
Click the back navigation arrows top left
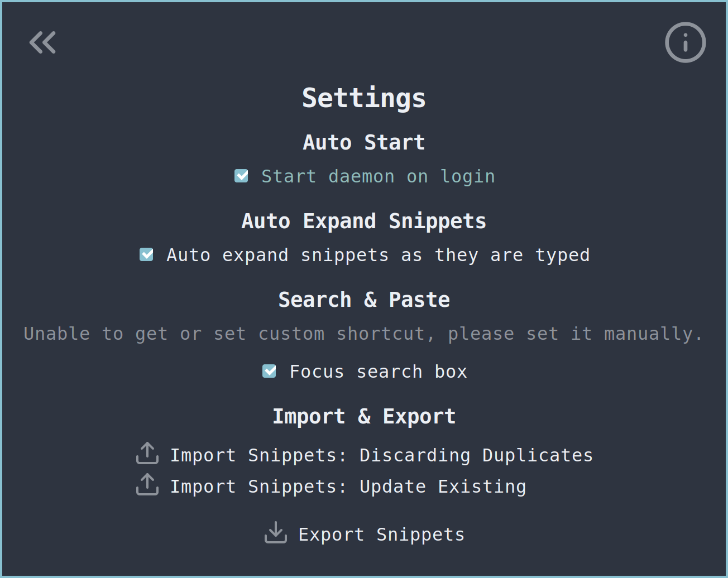click(x=42, y=42)
